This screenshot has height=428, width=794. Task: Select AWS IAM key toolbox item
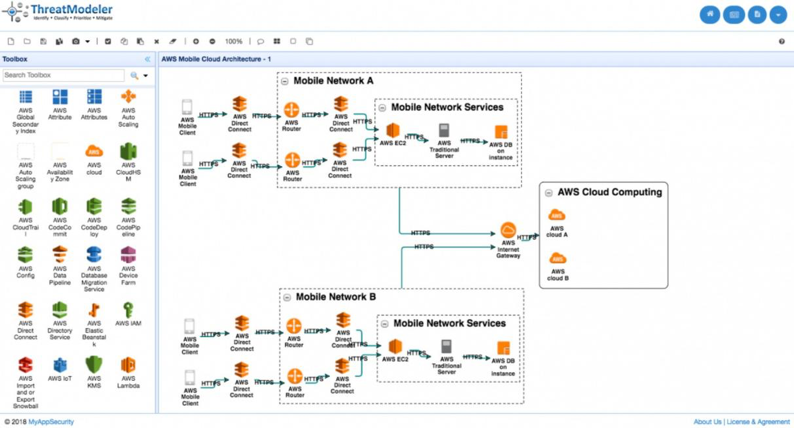(x=128, y=314)
